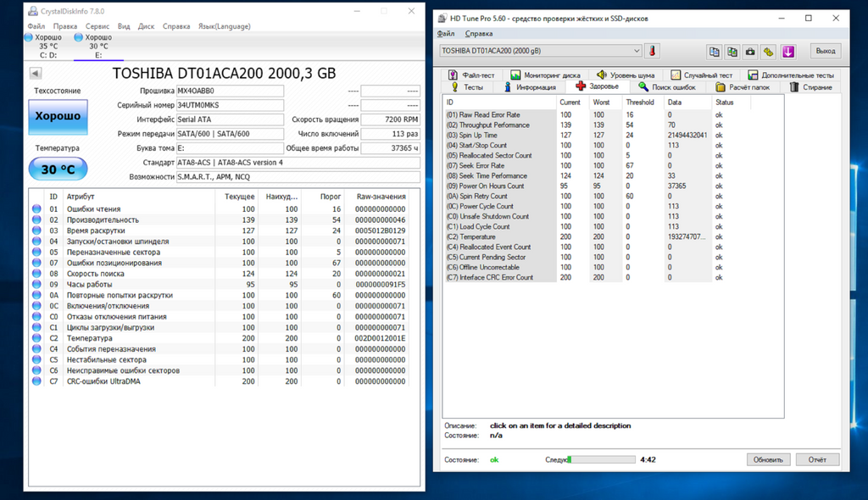868x500 pixels.
Task: Open the Правка menu
Action: (x=64, y=26)
